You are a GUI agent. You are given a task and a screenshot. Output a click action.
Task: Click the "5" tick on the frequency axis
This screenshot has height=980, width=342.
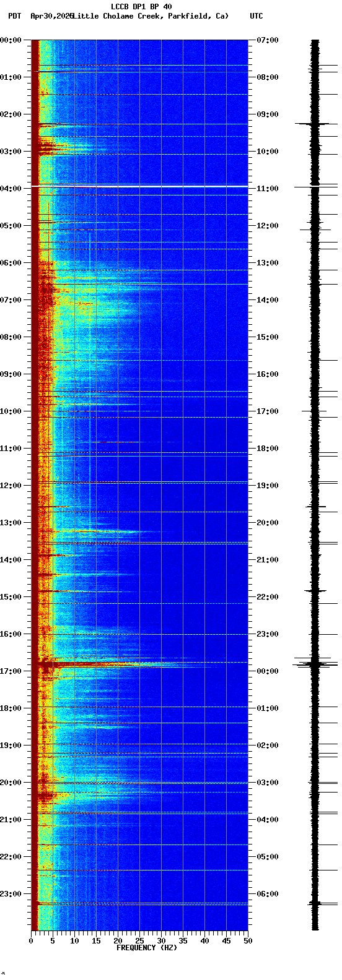click(53, 941)
